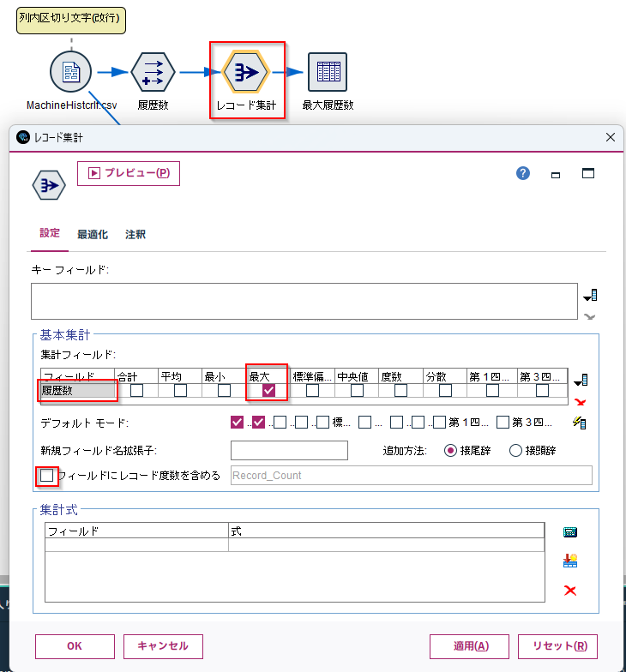Apply default mode with the lightning icon
The width and height of the screenshot is (626, 672).
[580, 423]
